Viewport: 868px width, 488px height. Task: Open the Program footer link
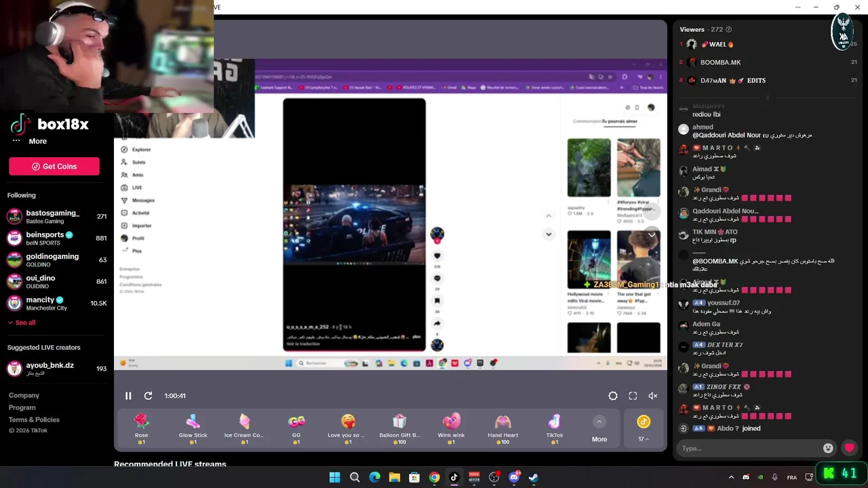[22, 407]
